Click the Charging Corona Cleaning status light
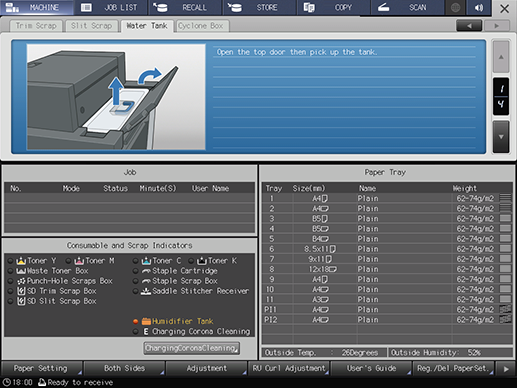This screenshot has width=517, height=388. point(135,332)
